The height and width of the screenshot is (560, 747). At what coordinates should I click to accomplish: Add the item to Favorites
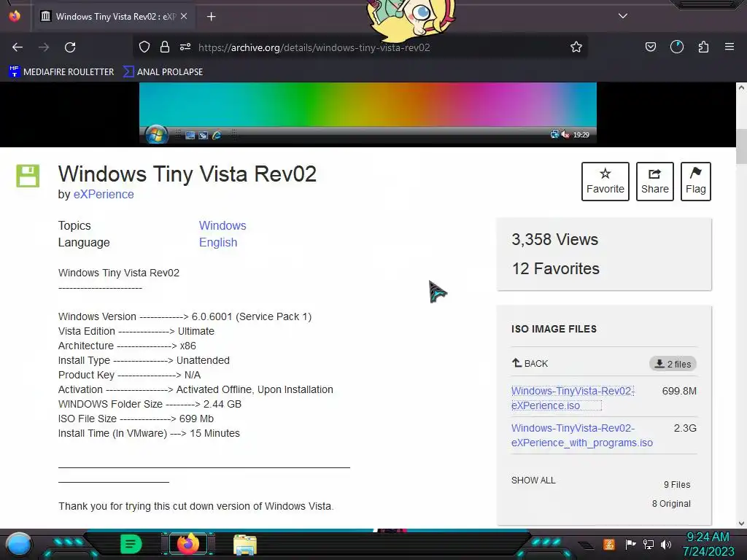(605, 182)
